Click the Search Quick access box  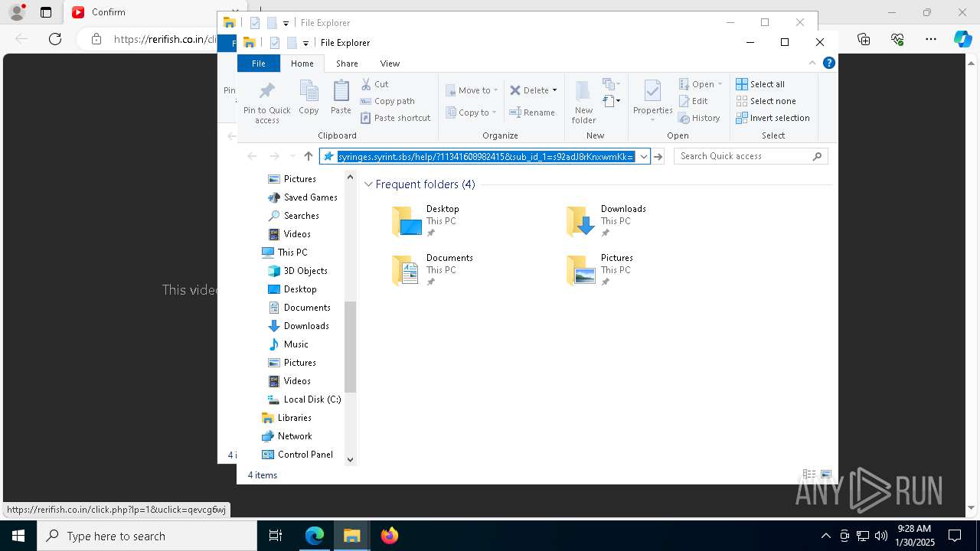[750, 156]
